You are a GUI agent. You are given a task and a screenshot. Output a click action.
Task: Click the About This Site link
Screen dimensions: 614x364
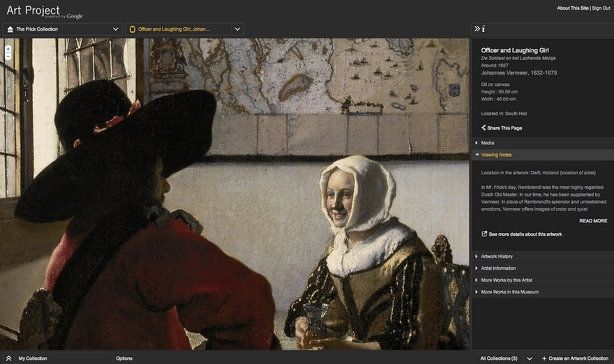(573, 8)
